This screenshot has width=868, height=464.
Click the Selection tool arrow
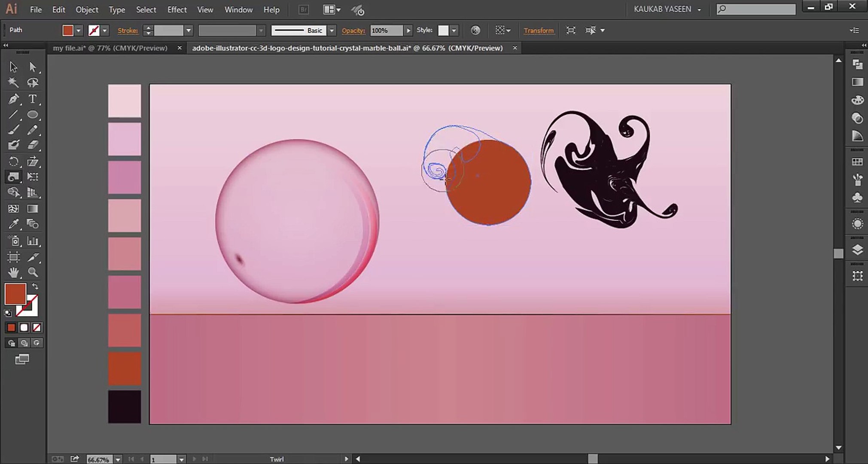(13, 66)
